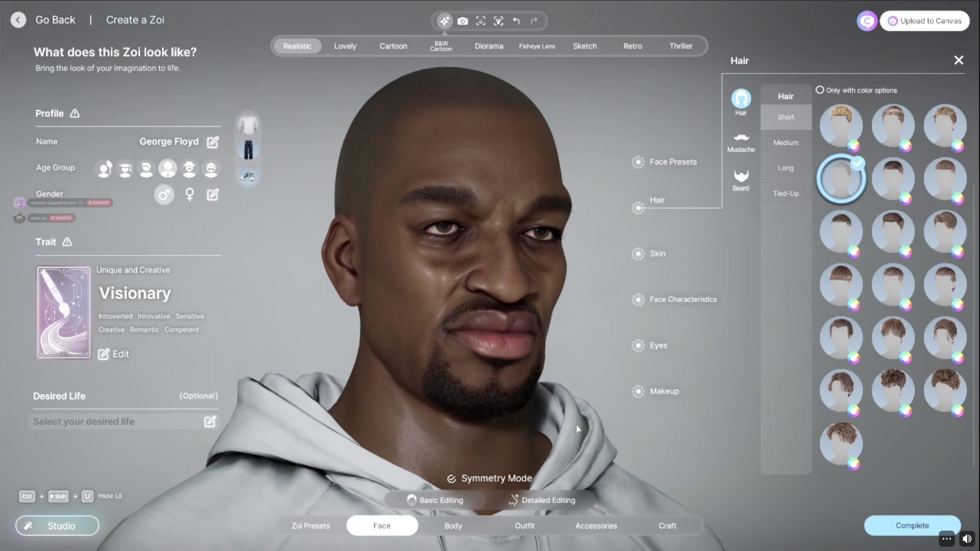Open the custom gender edit icon

tap(213, 194)
